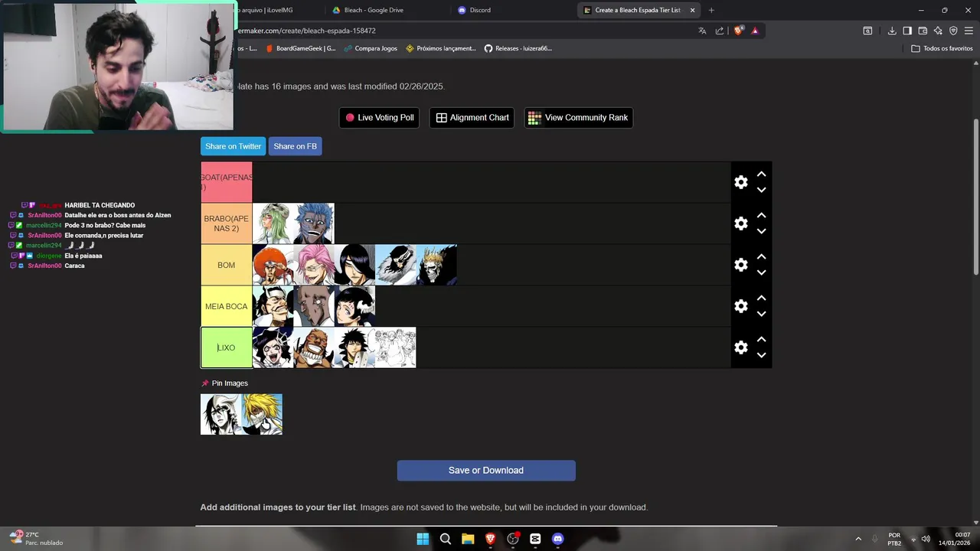Move the GOAT tier row down
Image resolution: width=980 pixels, height=551 pixels.
click(x=761, y=190)
